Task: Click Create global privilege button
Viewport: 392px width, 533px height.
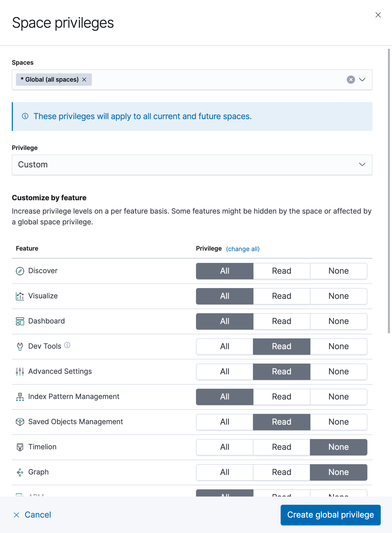Action: [330, 515]
